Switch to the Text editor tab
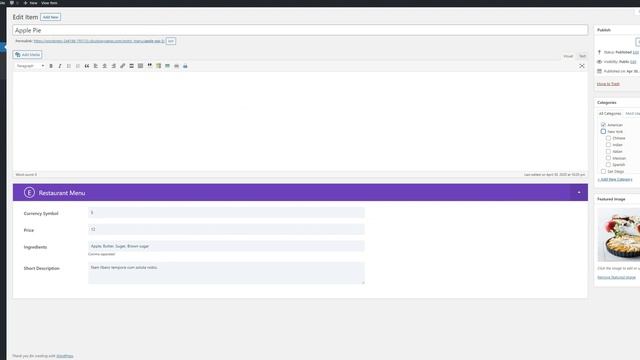The width and height of the screenshot is (640, 360). 582,56
